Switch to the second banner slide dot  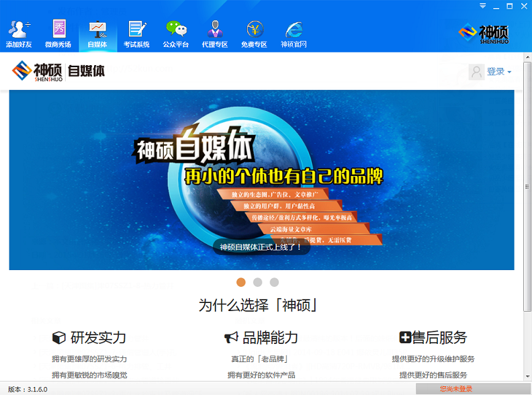pos(257,282)
